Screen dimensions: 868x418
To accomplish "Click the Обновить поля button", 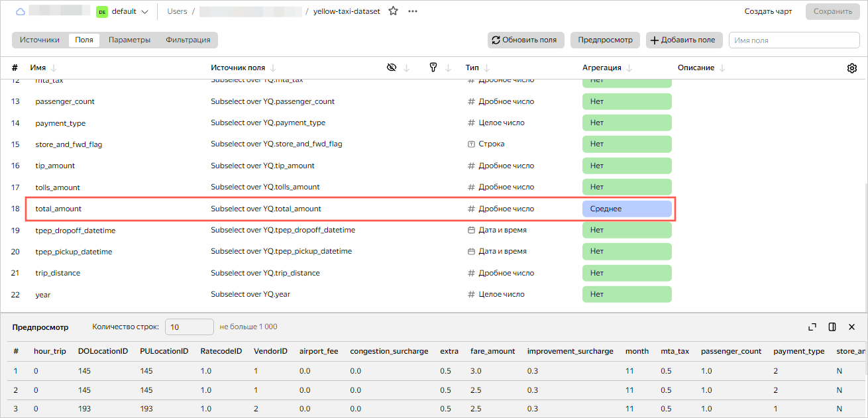I will point(526,40).
